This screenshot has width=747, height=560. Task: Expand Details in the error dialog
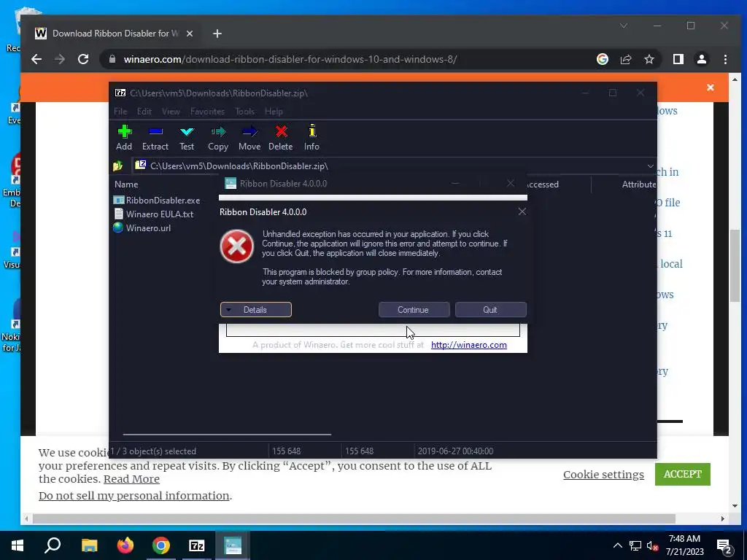click(256, 310)
